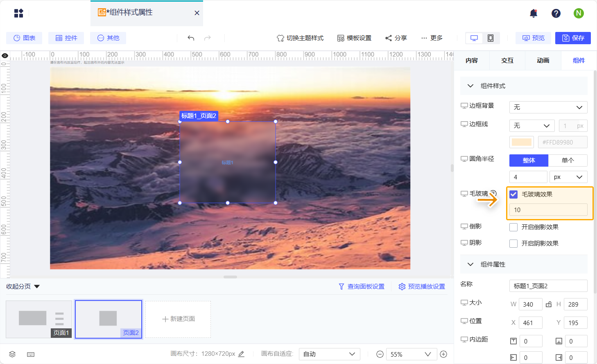Open the 其他 components menu
This screenshot has width=597, height=364.
pos(108,38)
